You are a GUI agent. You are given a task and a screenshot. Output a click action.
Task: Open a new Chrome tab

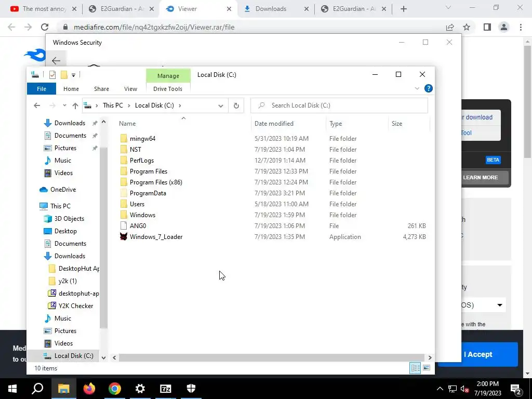[403, 9]
